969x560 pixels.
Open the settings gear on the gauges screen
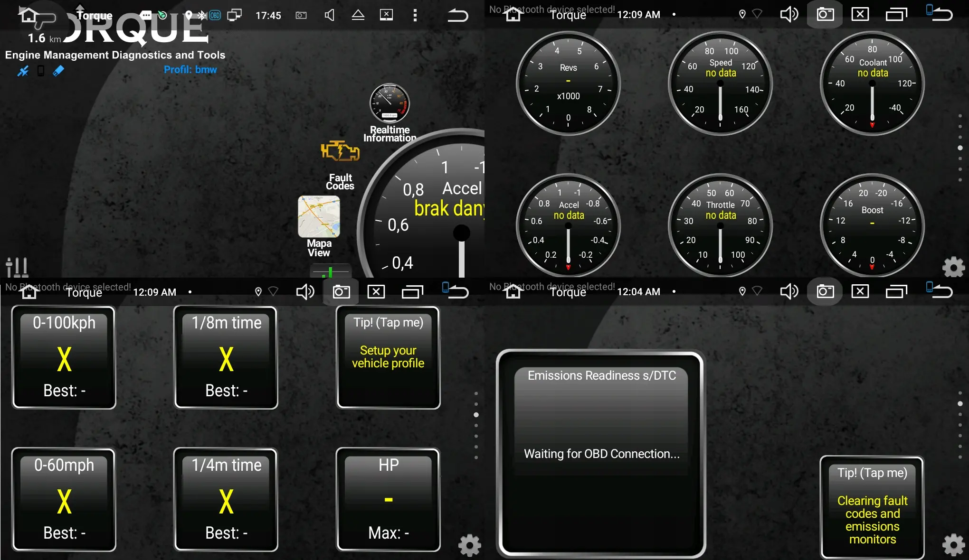click(x=953, y=267)
